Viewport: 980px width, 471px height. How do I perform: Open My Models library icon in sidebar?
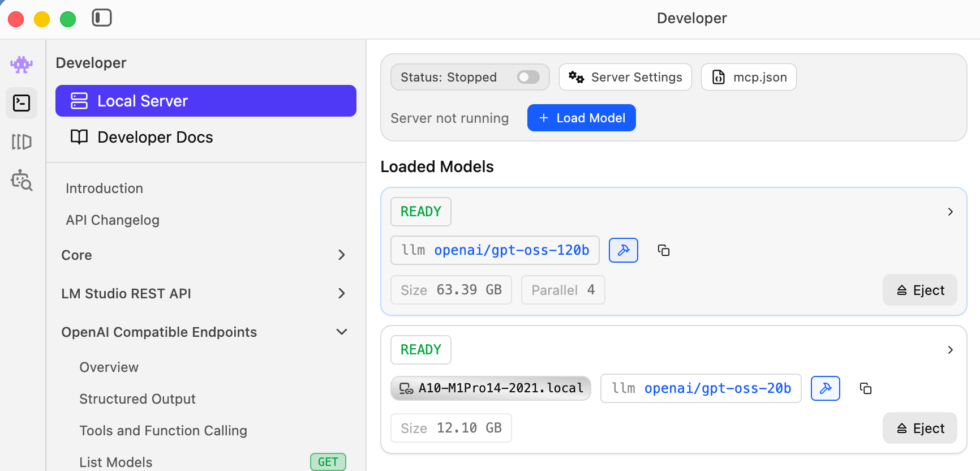coord(22,142)
